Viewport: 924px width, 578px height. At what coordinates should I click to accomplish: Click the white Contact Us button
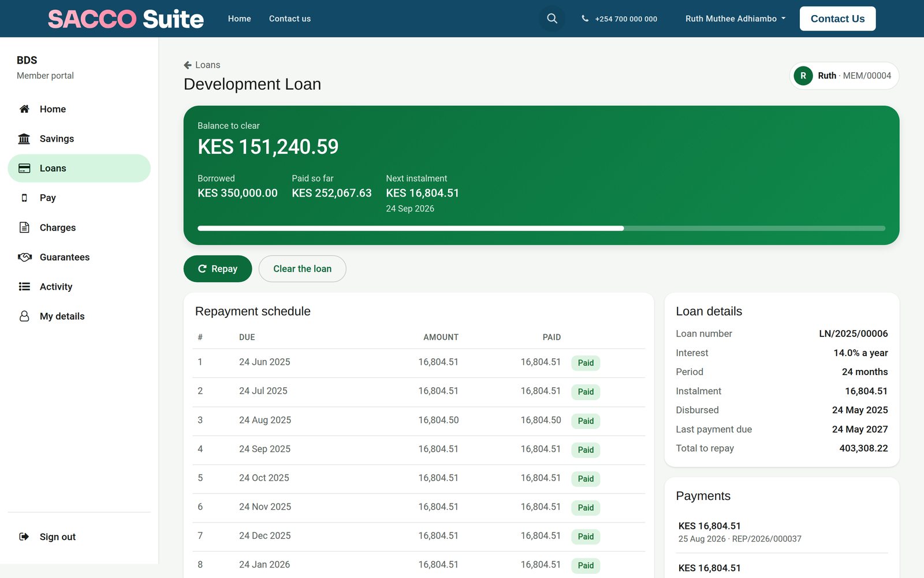(x=837, y=18)
